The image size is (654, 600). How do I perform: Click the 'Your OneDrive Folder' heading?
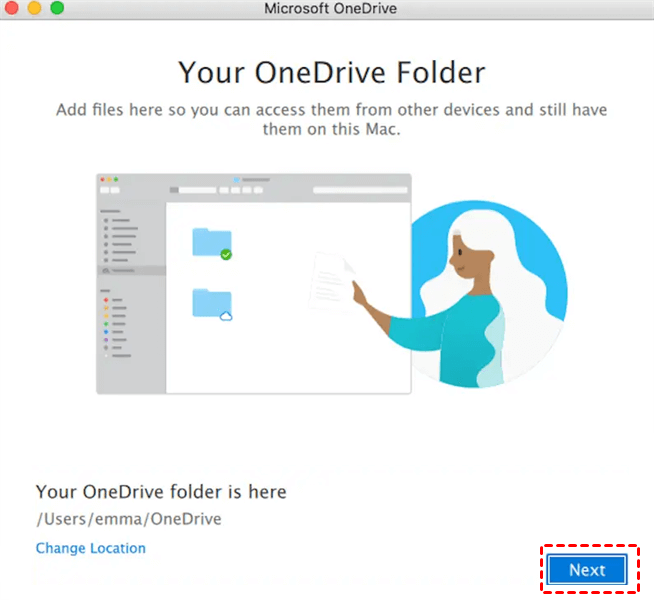point(332,73)
